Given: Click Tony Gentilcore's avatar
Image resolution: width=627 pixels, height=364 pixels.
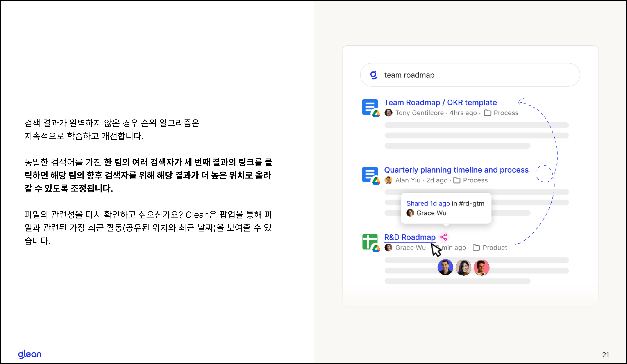Looking at the screenshot, I should click(388, 113).
